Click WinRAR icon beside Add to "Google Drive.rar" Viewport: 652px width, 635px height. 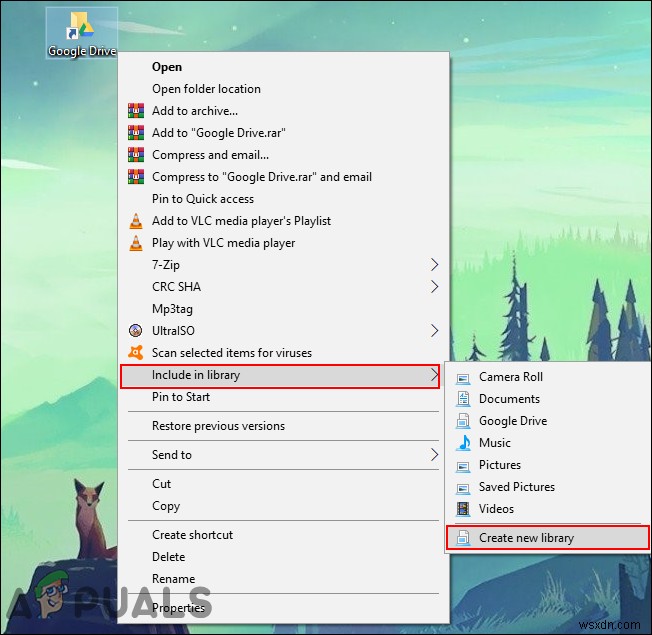(136, 133)
